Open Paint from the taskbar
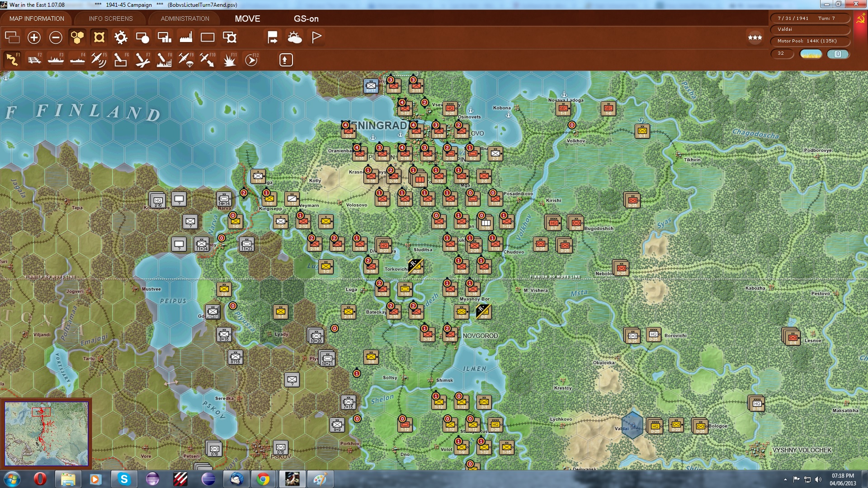The image size is (868, 488). pyautogui.click(x=320, y=479)
